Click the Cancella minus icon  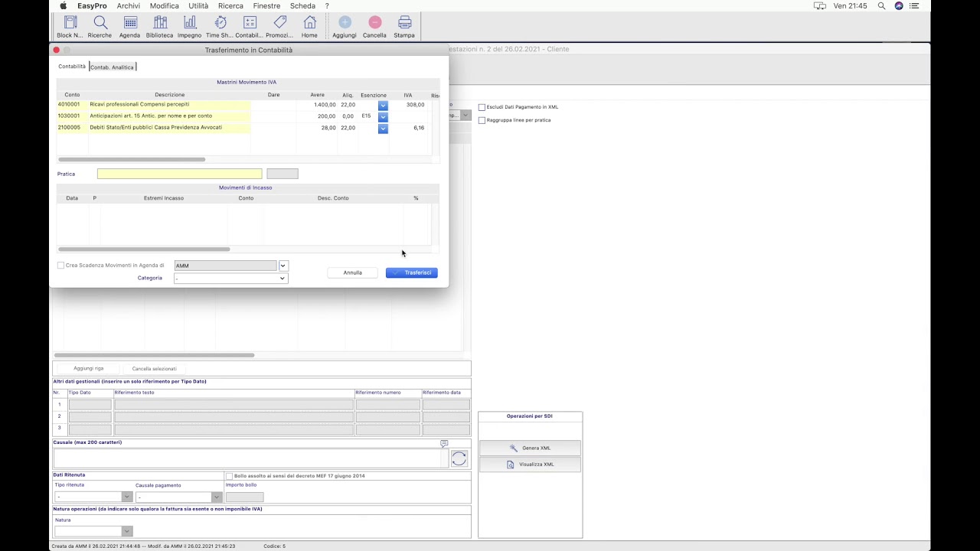[x=374, y=27]
